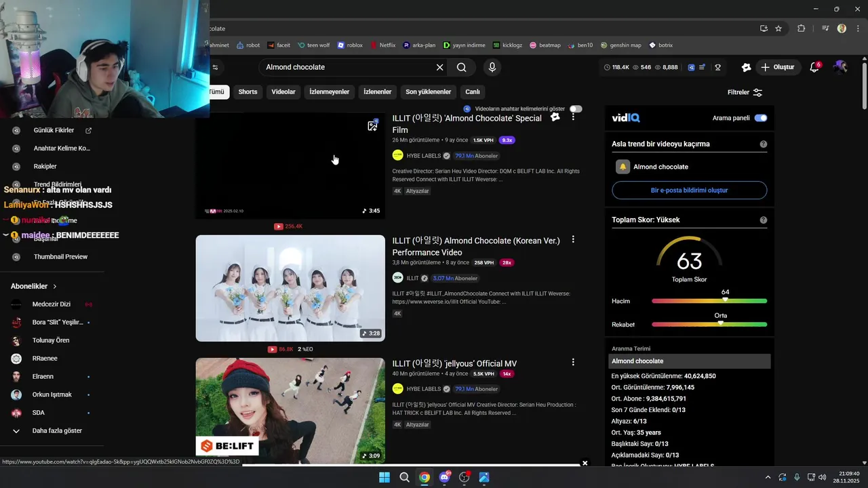Screen dimensions: 868x488
Task: Click the YouTube search magnifier button
Action: tap(462, 67)
